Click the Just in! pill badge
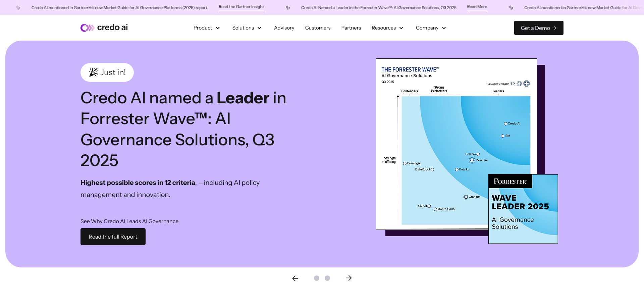This screenshot has height=302, width=644. [x=107, y=72]
